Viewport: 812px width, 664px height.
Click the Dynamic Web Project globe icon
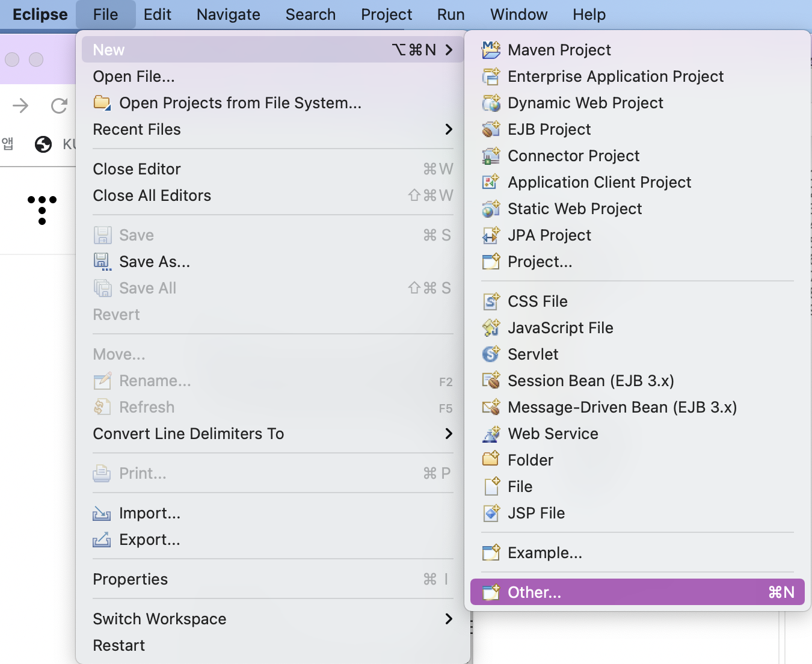point(491,103)
